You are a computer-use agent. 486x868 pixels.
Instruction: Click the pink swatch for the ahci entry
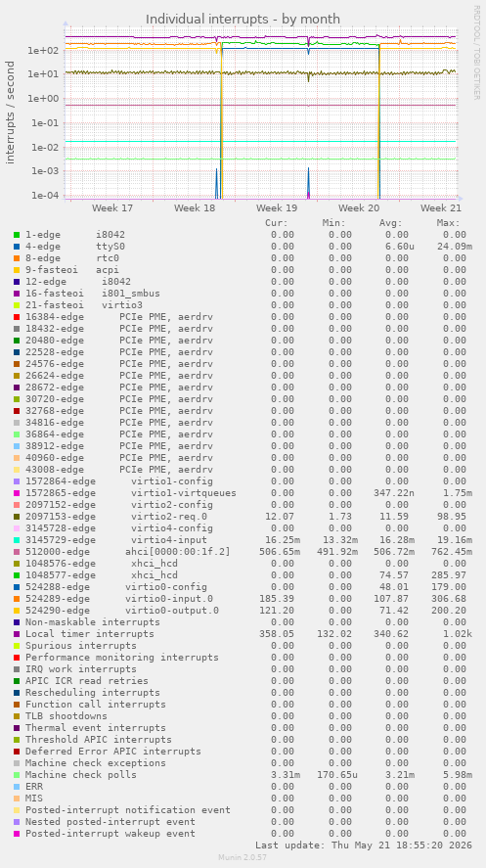(17, 551)
